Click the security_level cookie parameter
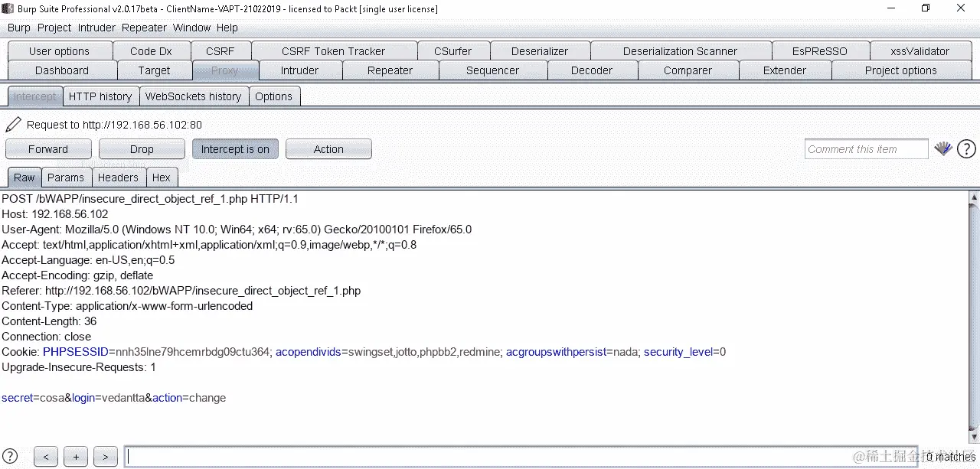The width and height of the screenshot is (980, 469). click(x=678, y=352)
